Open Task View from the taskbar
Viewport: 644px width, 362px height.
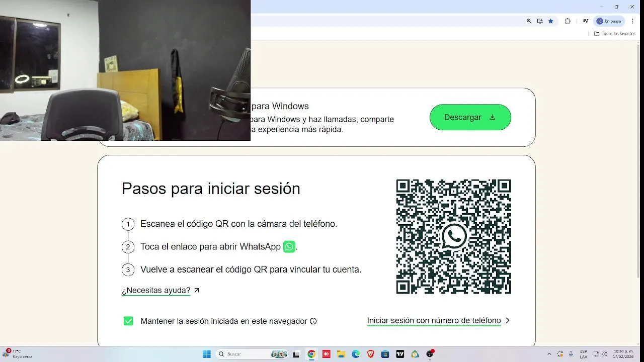pyautogui.click(x=296, y=354)
